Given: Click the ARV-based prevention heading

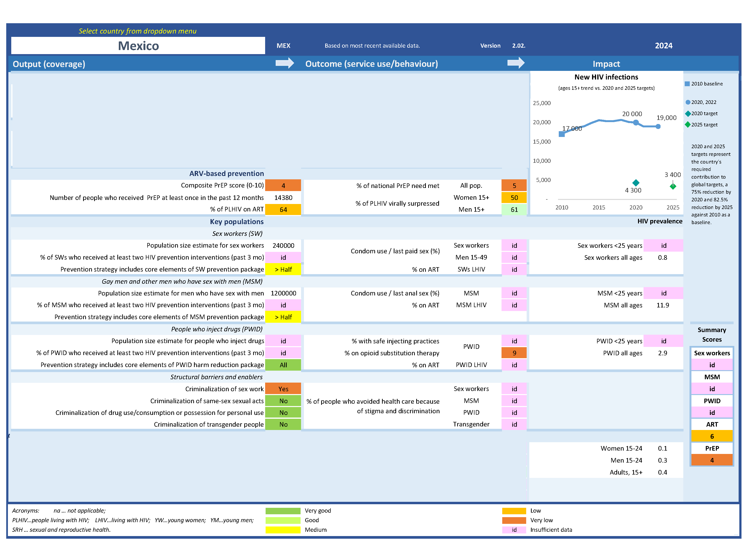Looking at the screenshot, I should pos(226,174).
